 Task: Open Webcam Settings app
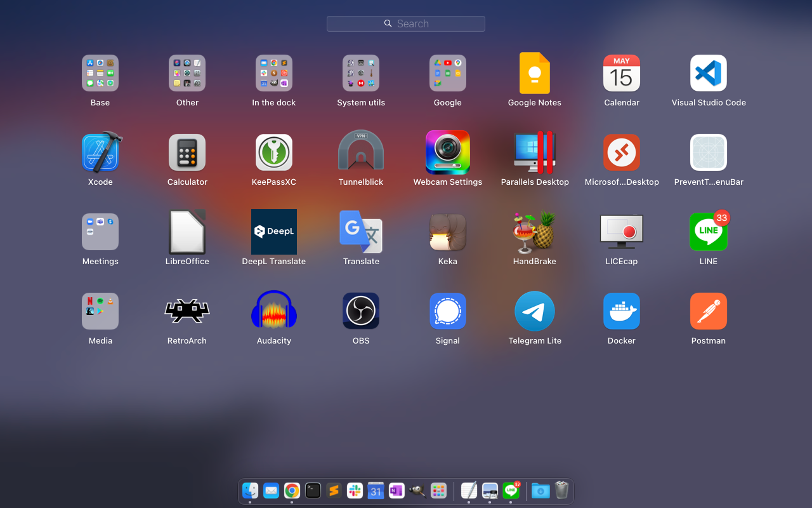tap(448, 152)
